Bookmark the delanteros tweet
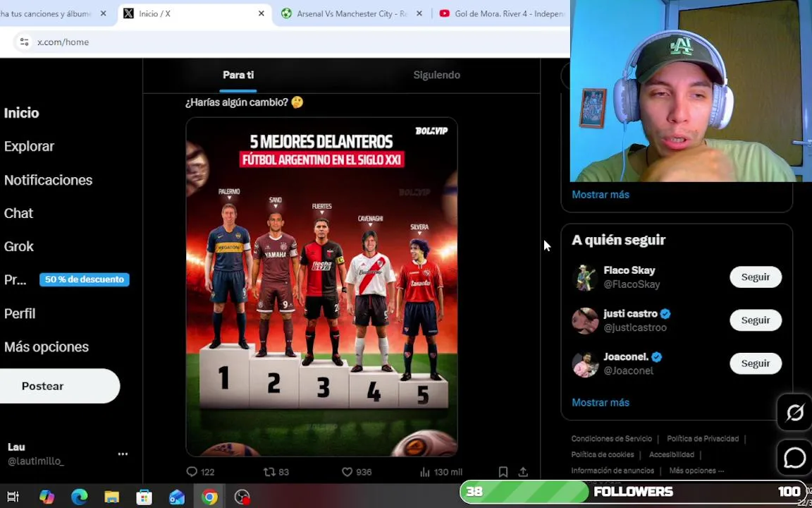This screenshot has width=812, height=508. [x=503, y=472]
